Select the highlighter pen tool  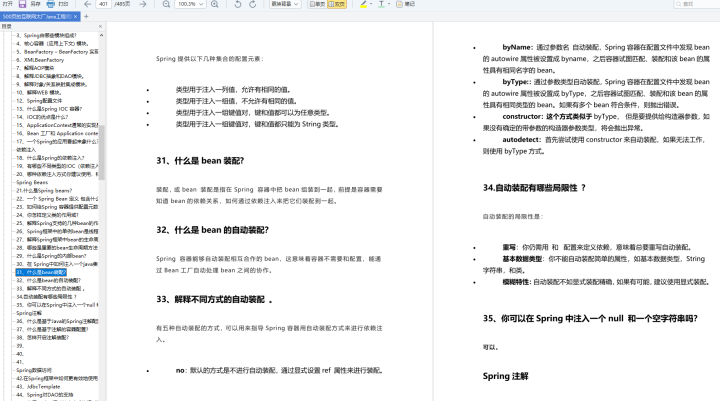pos(363,4)
